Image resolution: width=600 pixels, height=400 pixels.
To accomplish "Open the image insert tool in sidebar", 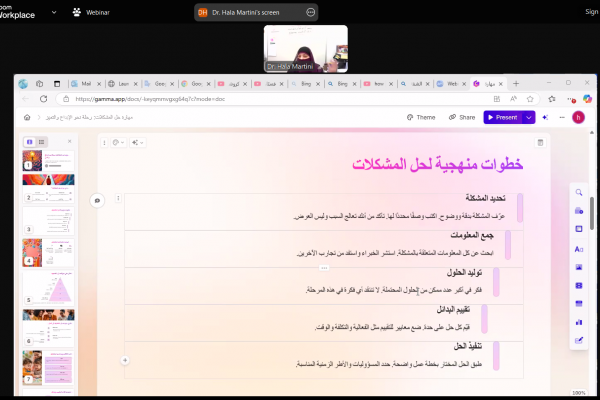I will point(579,267).
